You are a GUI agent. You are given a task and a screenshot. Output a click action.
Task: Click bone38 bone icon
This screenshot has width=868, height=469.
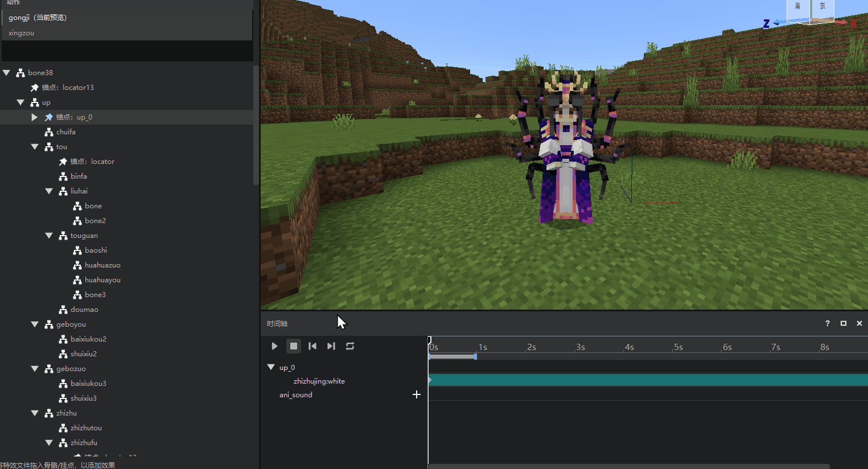point(20,73)
